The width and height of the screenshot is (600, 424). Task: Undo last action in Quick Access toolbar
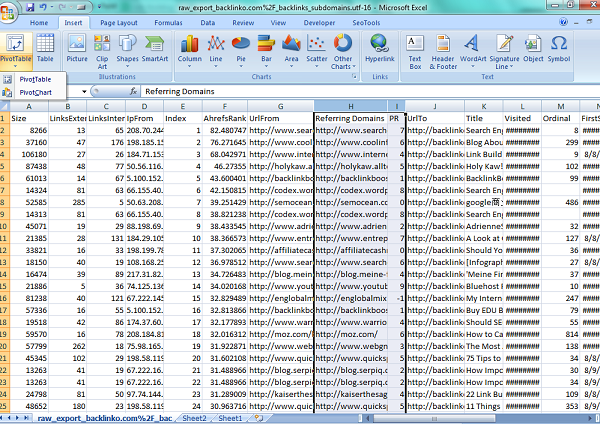[43, 7]
